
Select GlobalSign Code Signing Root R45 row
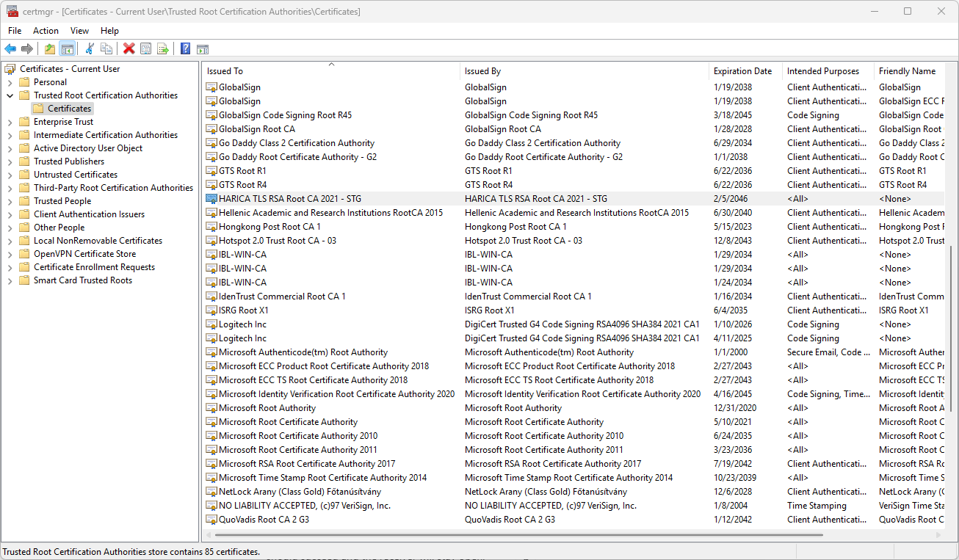pos(573,115)
